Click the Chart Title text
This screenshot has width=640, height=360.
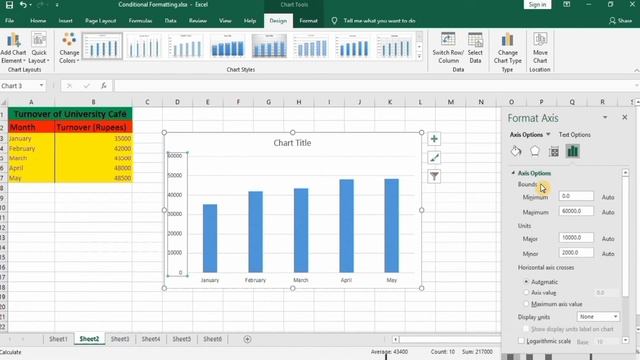pyautogui.click(x=292, y=143)
